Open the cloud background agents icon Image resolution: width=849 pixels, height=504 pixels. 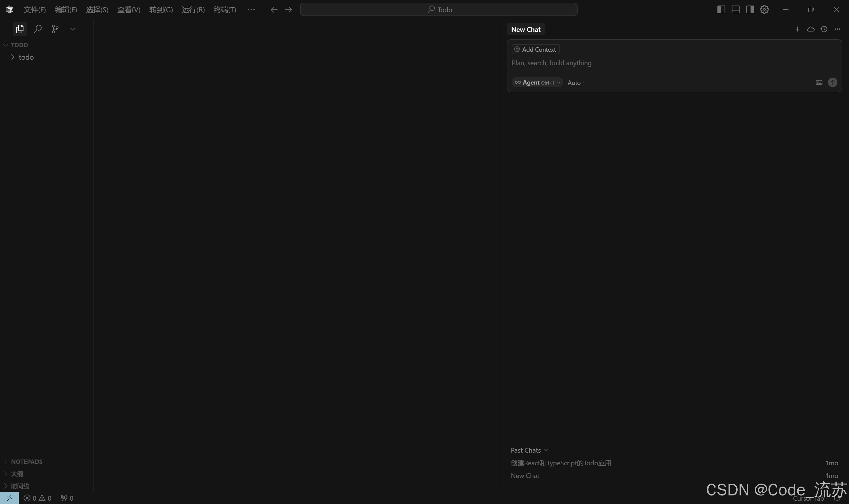click(x=811, y=29)
